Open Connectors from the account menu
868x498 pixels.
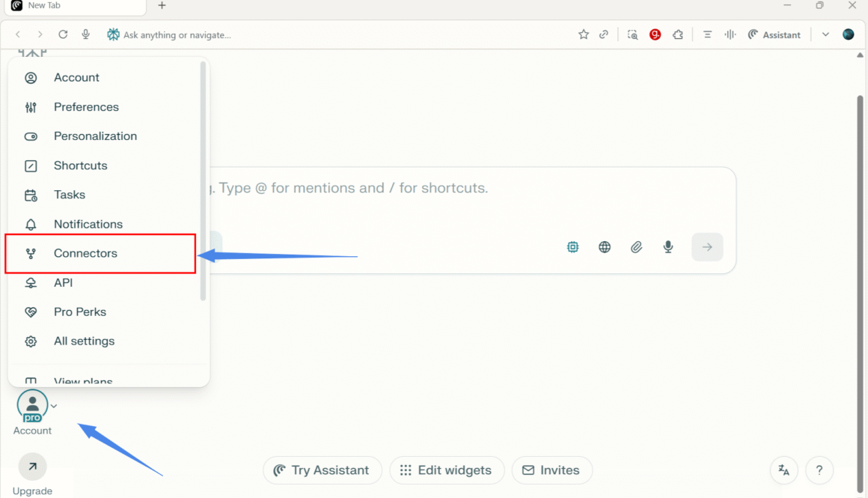pos(85,253)
